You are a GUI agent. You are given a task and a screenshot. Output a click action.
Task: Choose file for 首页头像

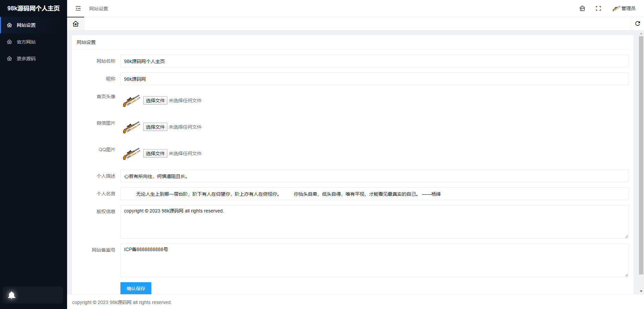[155, 101]
